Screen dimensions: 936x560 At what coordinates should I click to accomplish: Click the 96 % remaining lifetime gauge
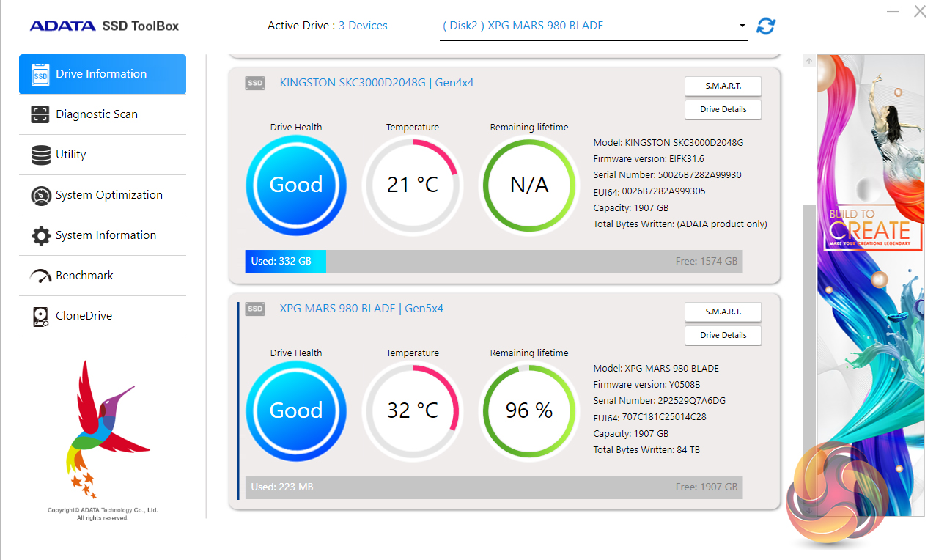click(x=529, y=411)
